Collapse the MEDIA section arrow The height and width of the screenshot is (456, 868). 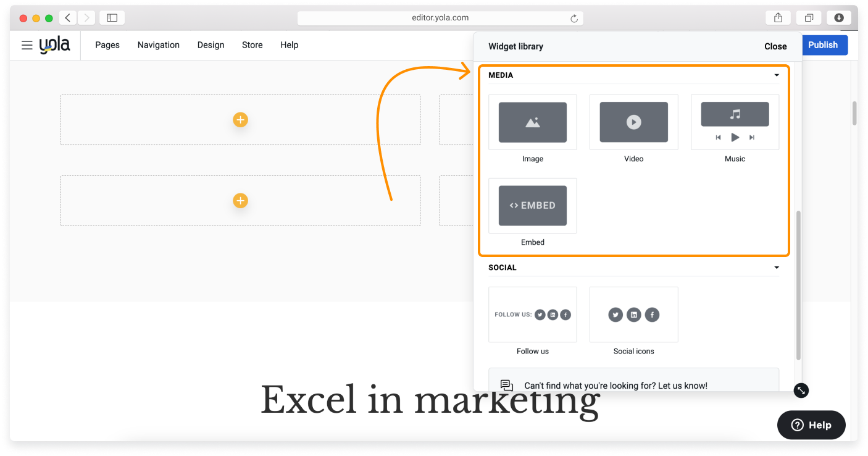(777, 75)
